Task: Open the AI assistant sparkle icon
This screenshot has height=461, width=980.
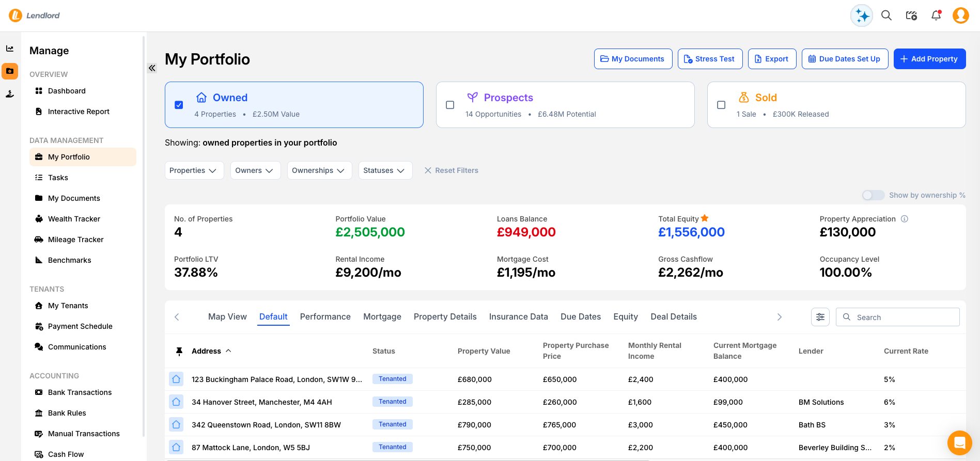Action: click(861, 16)
